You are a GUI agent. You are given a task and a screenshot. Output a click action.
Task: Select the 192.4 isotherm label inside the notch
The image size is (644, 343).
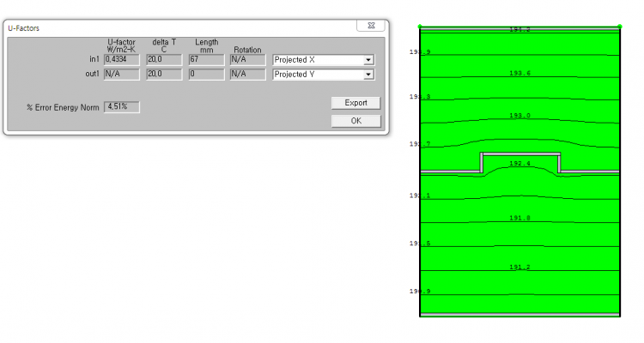(519, 163)
